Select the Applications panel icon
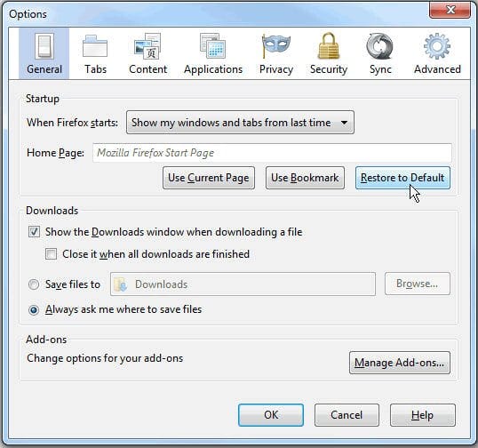The height and width of the screenshot is (448, 478). [x=212, y=46]
